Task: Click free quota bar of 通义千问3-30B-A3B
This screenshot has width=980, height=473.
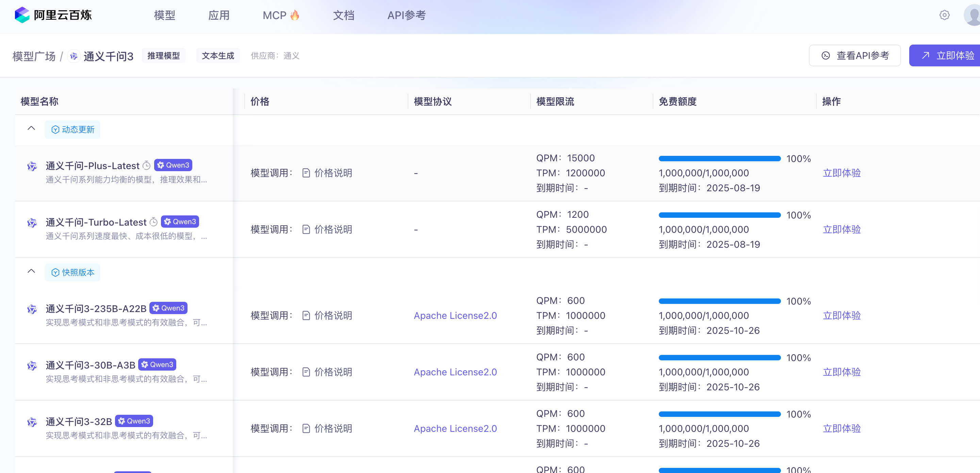Action: point(719,358)
